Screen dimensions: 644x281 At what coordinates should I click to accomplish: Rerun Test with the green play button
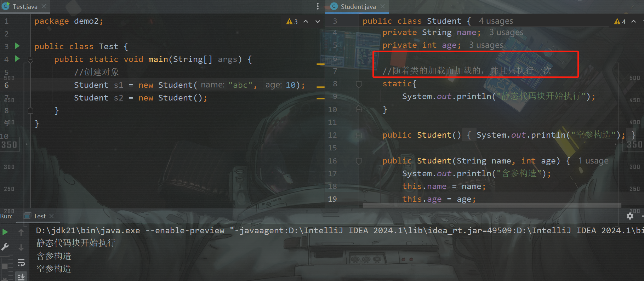tap(5, 232)
